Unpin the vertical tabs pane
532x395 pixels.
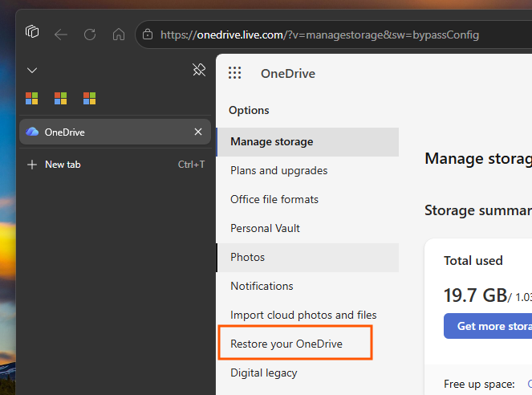tap(199, 70)
